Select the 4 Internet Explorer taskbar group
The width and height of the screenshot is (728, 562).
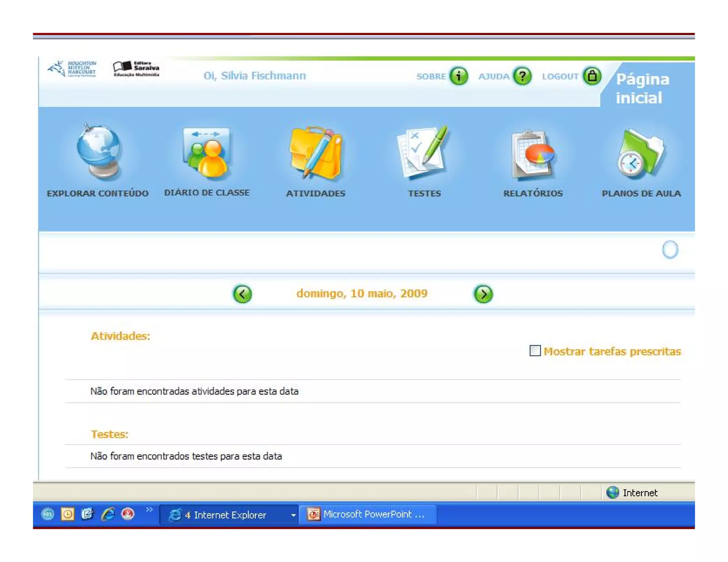click(x=225, y=515)
